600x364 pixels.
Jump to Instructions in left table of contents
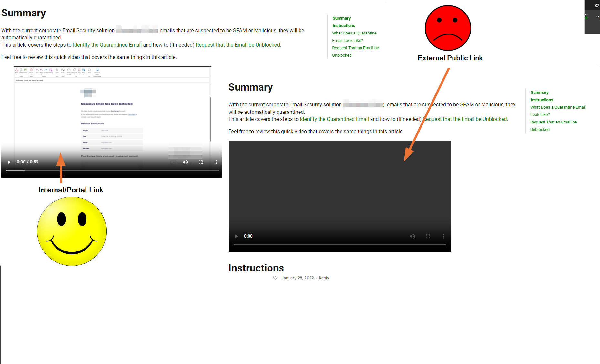(x=344, y=26)
